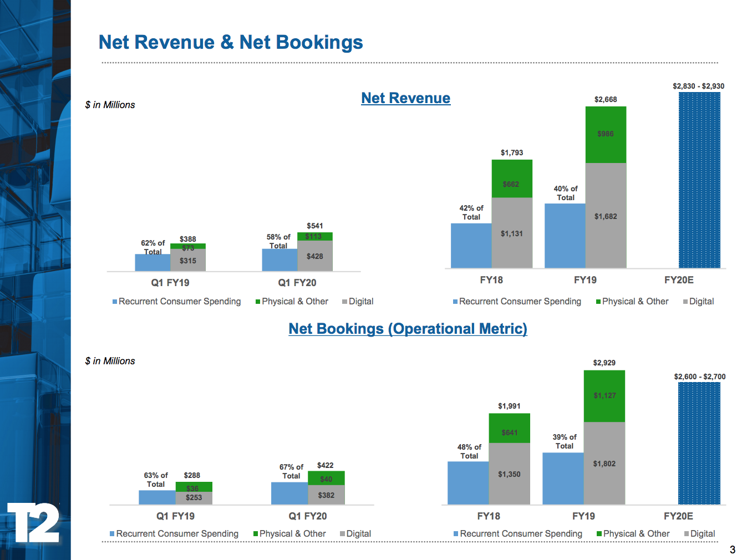Click the green $1,127 segment of FY19 bookings
The height and width of the screenshot is (560, 752).
[604, 395]
